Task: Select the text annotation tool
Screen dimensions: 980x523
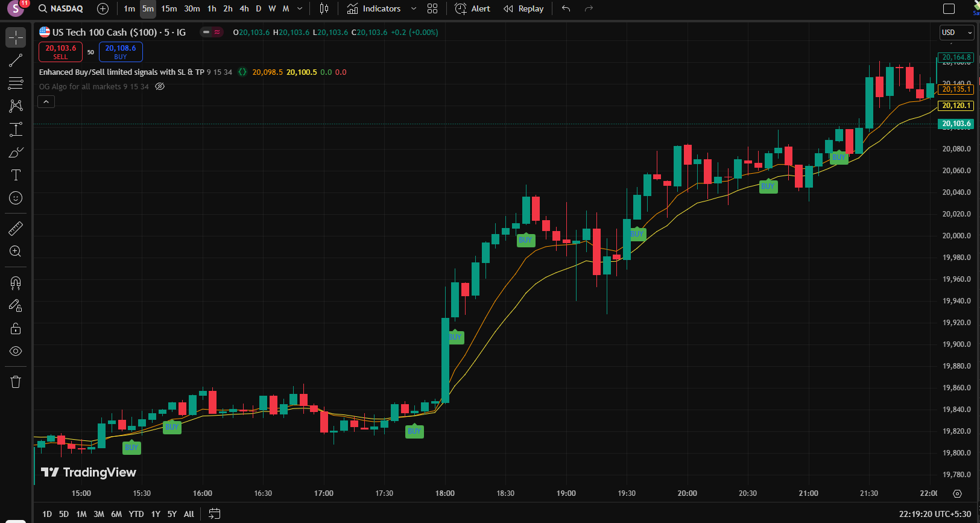Action: [x=16, y=175]
